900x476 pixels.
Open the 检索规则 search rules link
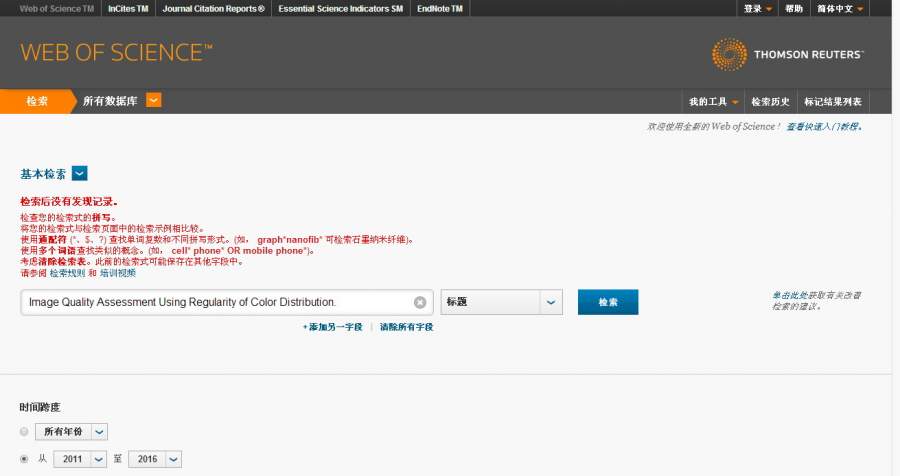pos(67,273)
